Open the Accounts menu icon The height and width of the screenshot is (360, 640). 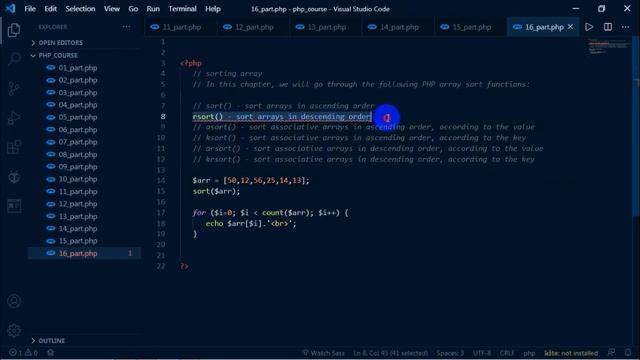point(14,301)
